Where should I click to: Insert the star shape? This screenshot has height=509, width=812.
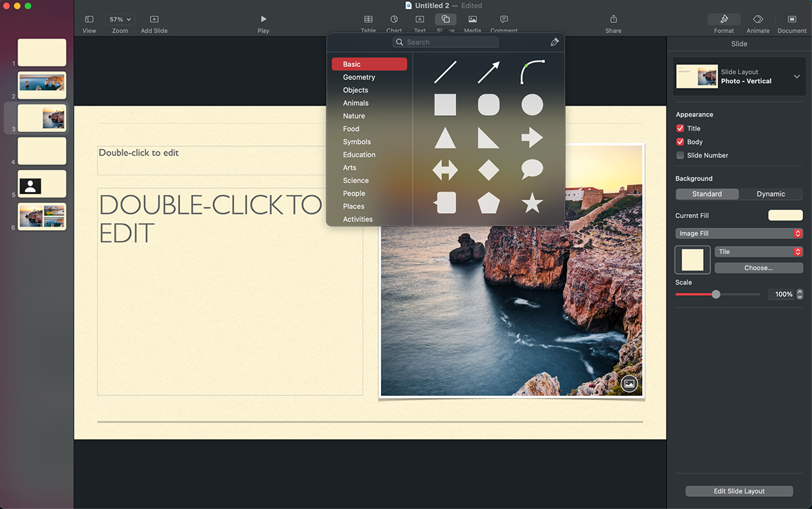click(x=533, y=202)
